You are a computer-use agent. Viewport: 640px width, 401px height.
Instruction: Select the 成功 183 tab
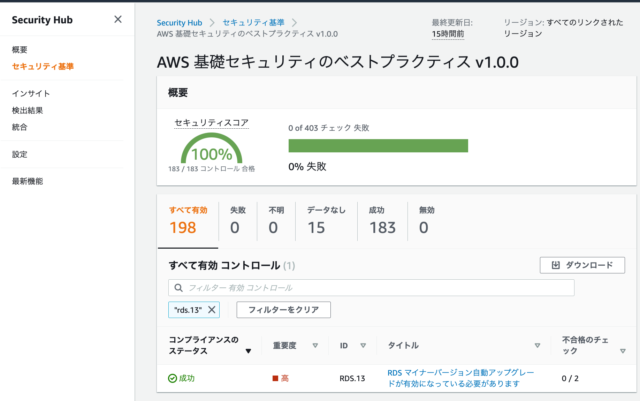[x=382, y=221]
